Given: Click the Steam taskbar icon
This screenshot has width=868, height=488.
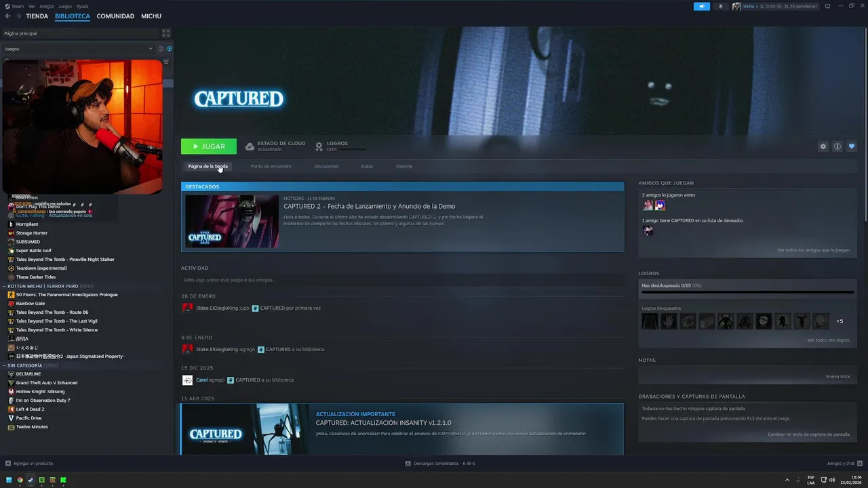Looking at the screenshot, I should coord(31,480).
